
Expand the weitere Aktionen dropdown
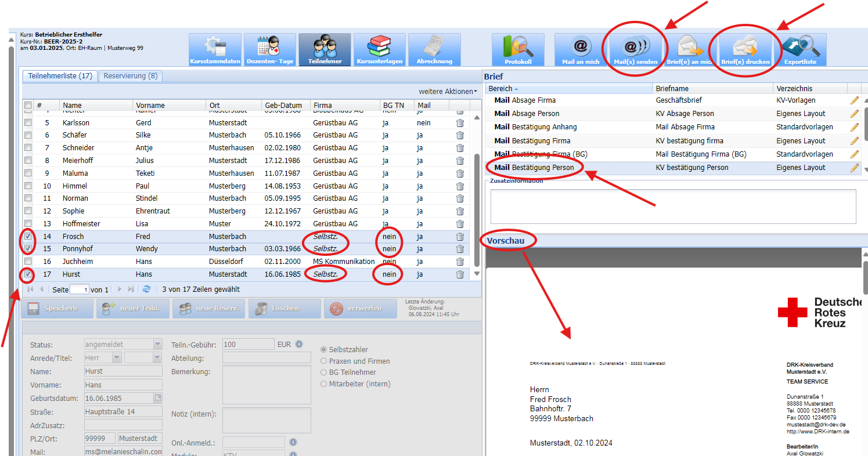(x=448, y=92)
